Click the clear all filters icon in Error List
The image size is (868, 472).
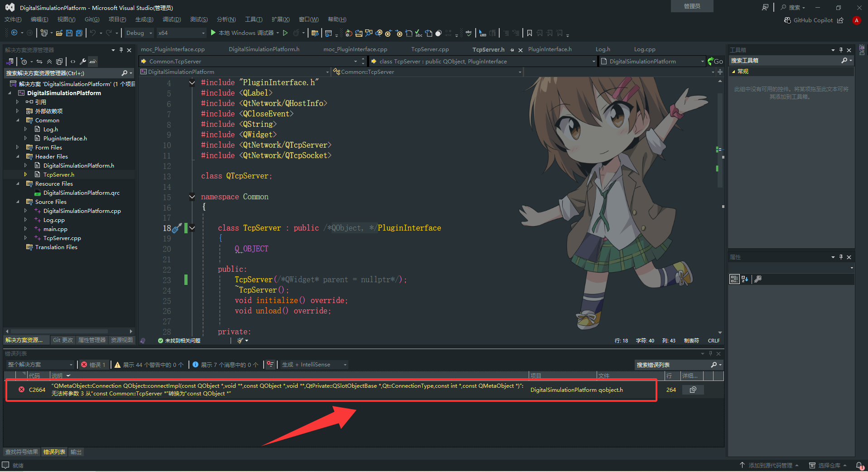tap(270, 364)
